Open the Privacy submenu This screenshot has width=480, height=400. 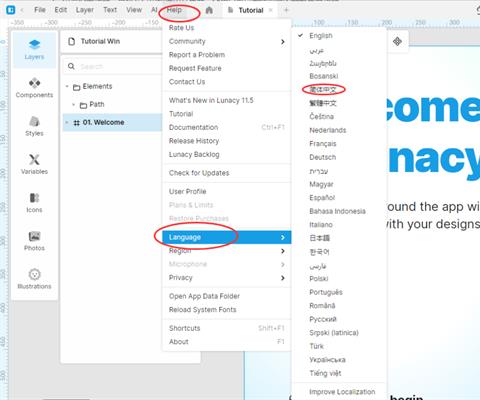coord(227,278)
